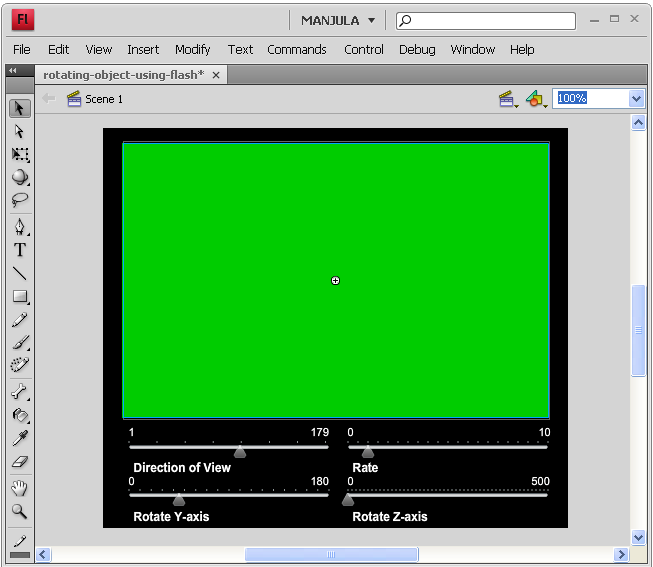
Task: Select the Pen tool
Action: (x=19, y=227)
